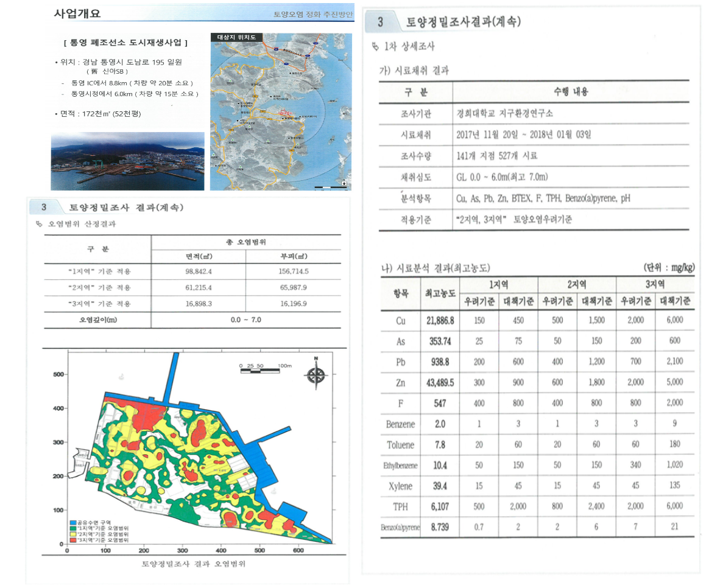709x588 pixels.
Task: Select the yellow "2지역" 기준 오염범위 legend swatch
Action: point(73,534)
